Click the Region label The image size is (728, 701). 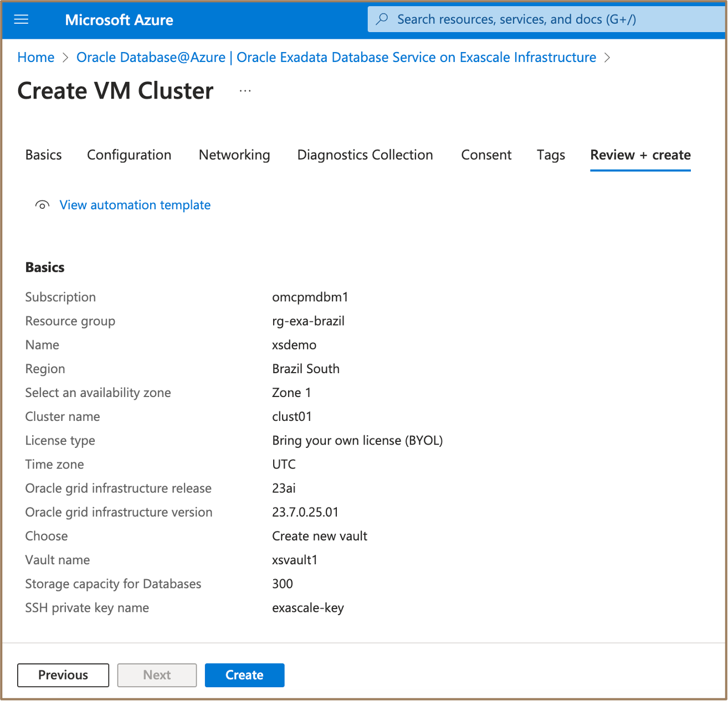click(45, 369)
